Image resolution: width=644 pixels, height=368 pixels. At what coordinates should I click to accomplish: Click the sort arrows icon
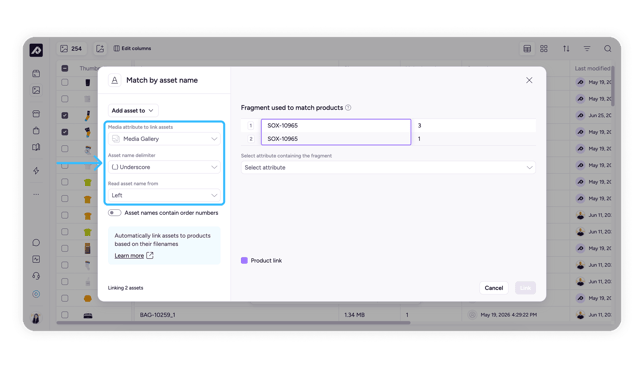pos(566,48)
